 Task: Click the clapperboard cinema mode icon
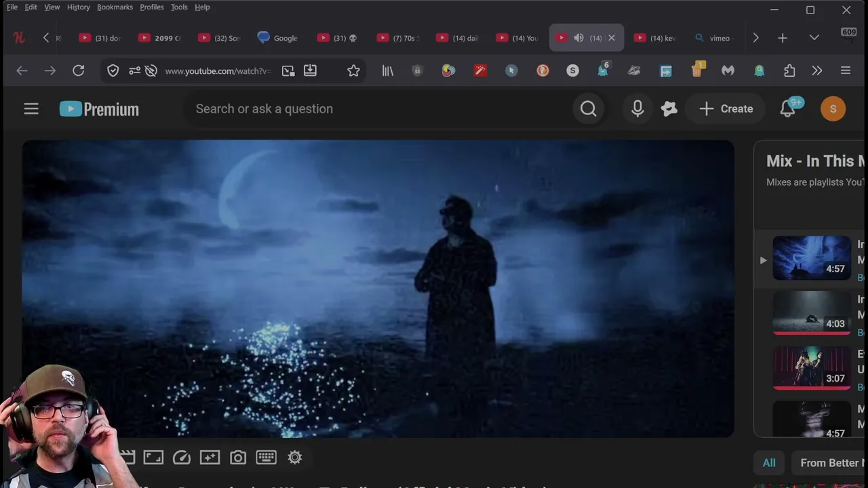[127, 457]
